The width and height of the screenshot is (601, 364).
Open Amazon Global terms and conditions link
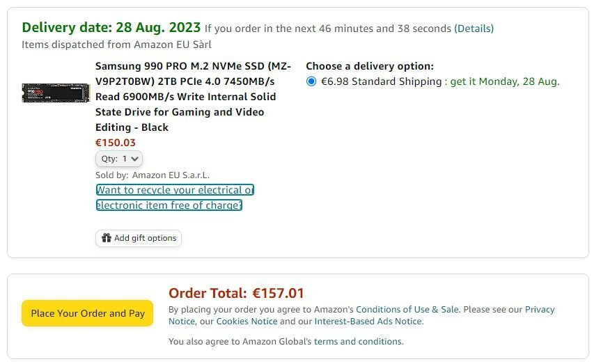tap(358, 342)
